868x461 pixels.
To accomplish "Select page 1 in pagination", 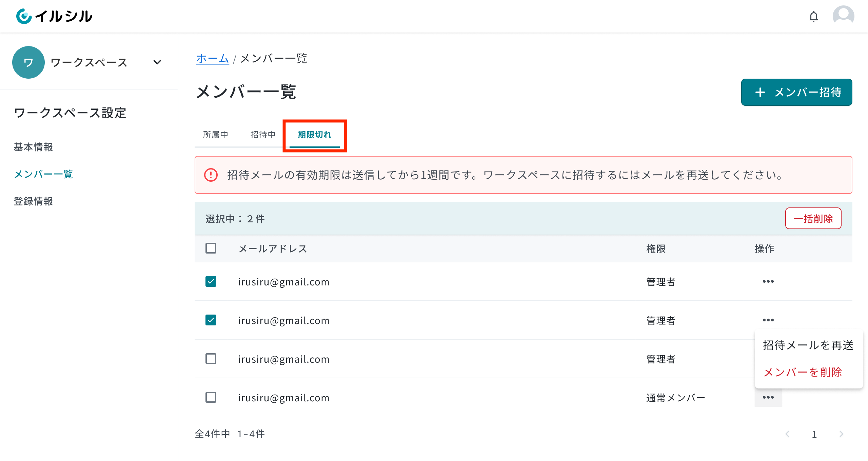I will coord(814,434).
